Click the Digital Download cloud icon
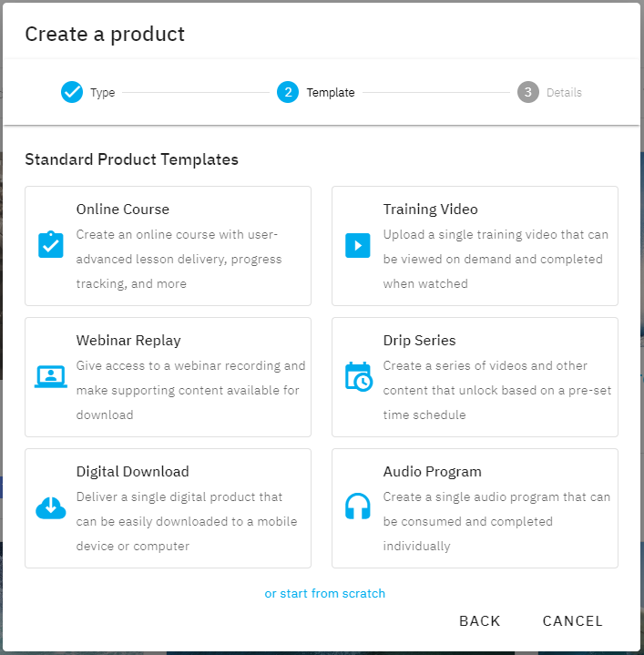This screenshot has width=644, height=655. 50,507
